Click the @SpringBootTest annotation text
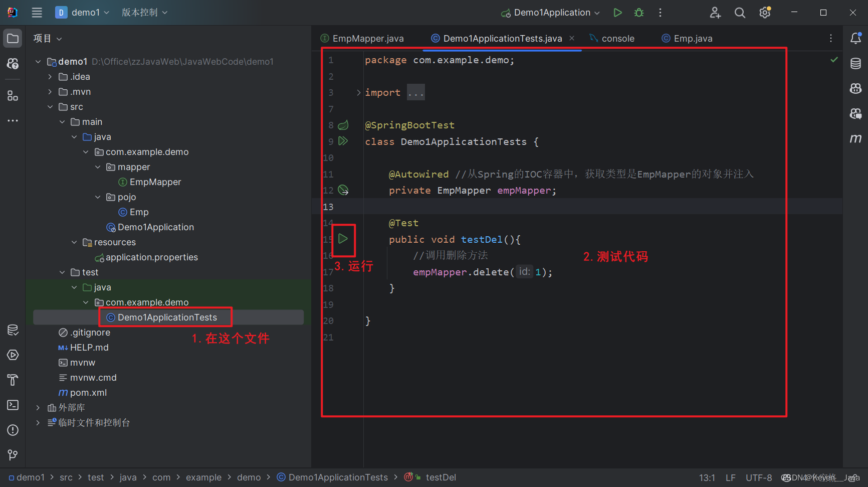Screen dimensions: 868x487 pos(409,125)
